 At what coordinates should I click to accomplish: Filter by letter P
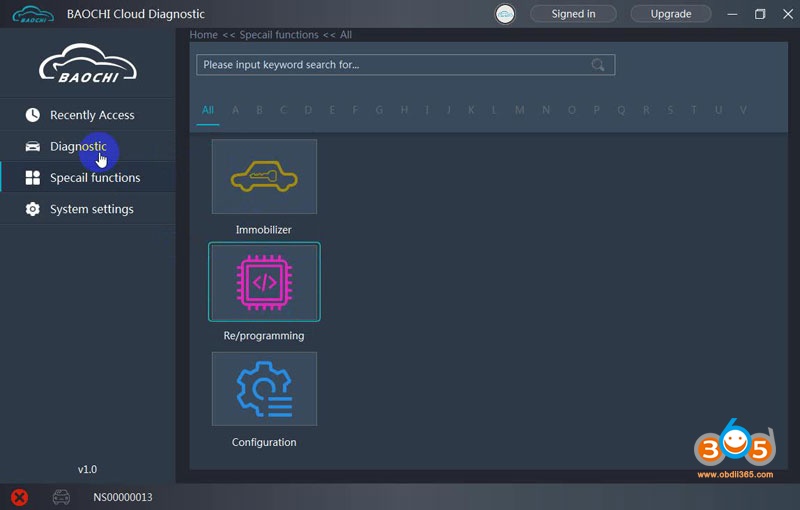(x=596, y=110)
